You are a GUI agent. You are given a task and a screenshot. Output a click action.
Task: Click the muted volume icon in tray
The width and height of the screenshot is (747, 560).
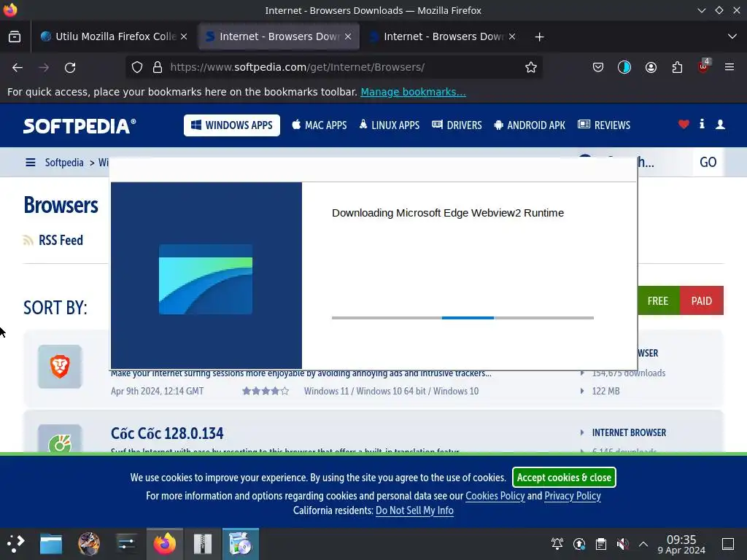(x=622, y=544)
